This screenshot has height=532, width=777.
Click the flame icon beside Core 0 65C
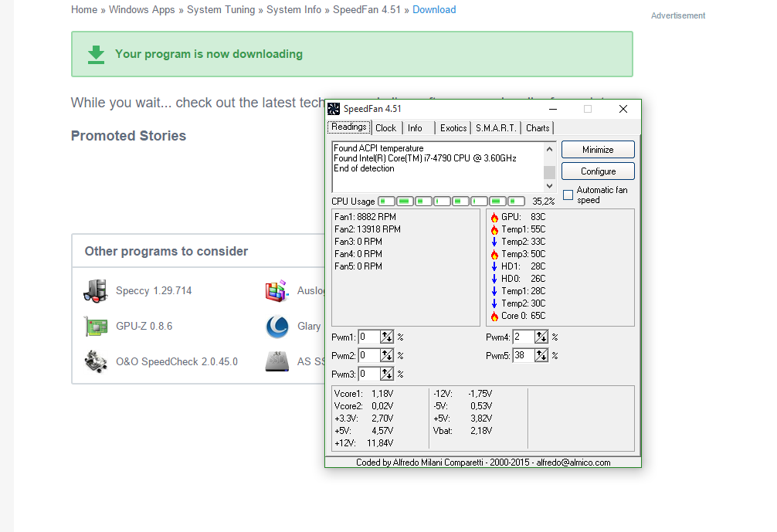coord(494,316)
